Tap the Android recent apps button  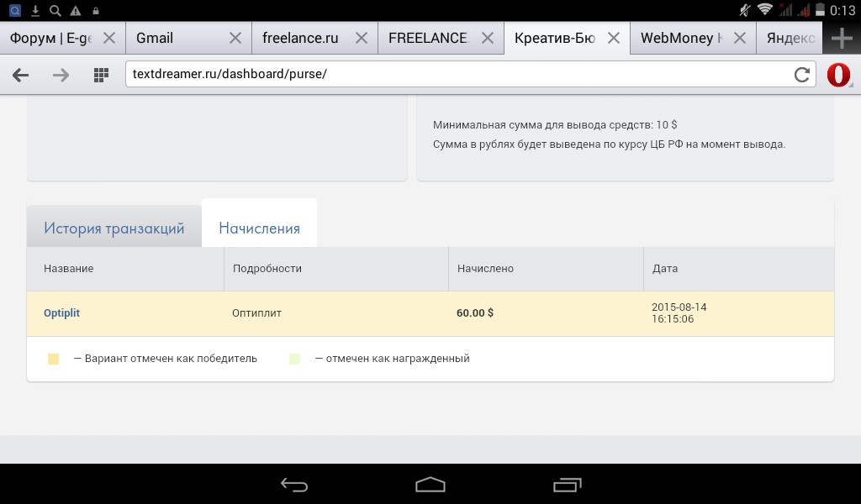pos(567,485)
